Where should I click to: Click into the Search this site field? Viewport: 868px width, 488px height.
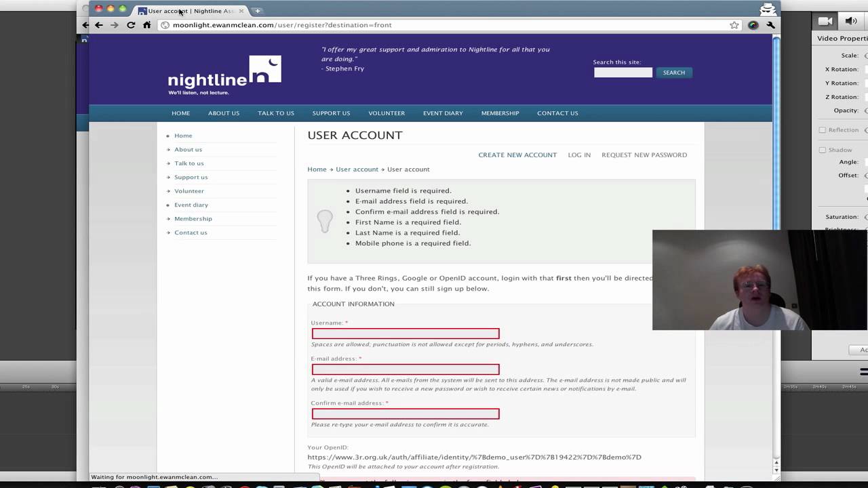623,73
